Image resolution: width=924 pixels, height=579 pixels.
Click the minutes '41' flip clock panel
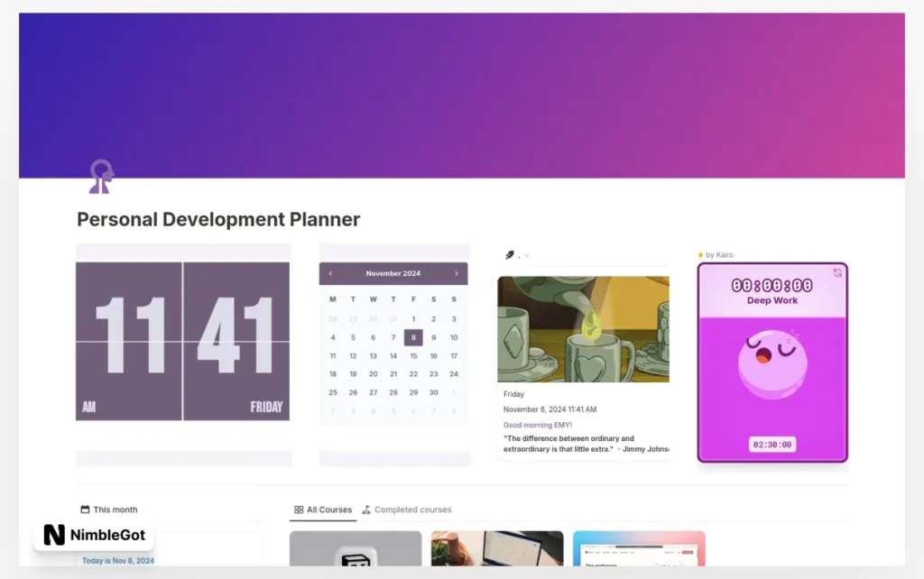coord(236,341)
